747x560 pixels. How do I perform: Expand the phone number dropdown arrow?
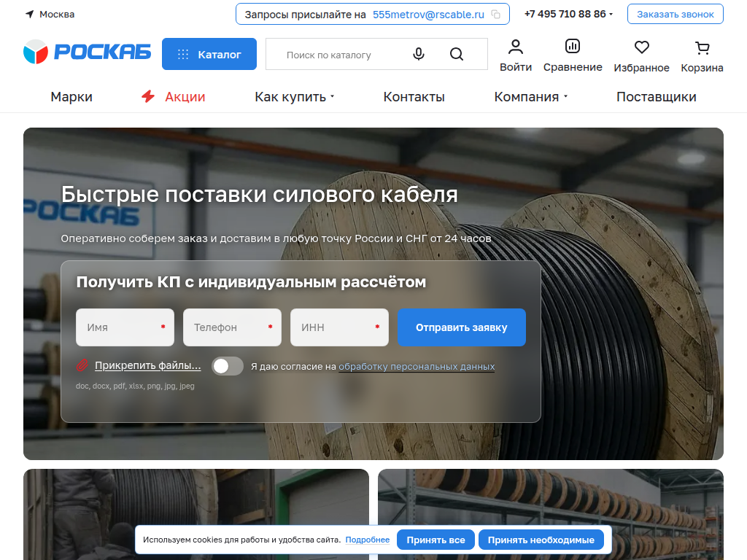611,15
